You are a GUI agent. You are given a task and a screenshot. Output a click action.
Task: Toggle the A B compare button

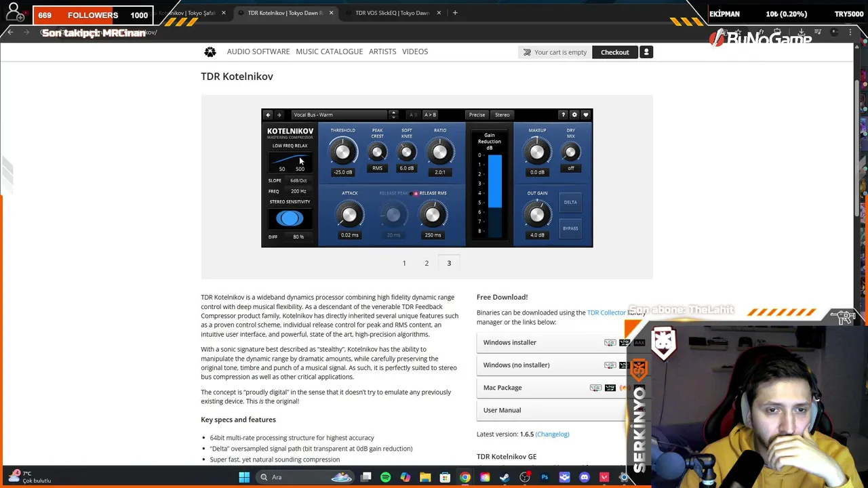[413, 115]
